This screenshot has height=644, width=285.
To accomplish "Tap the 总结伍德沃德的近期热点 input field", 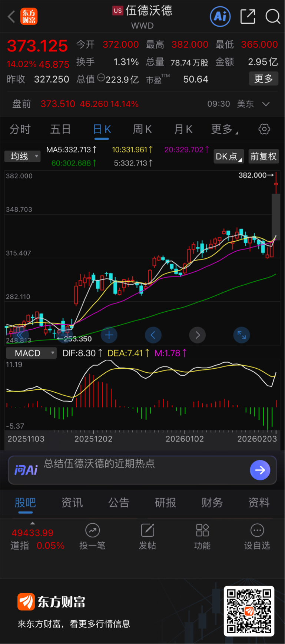I will (142, 470).
